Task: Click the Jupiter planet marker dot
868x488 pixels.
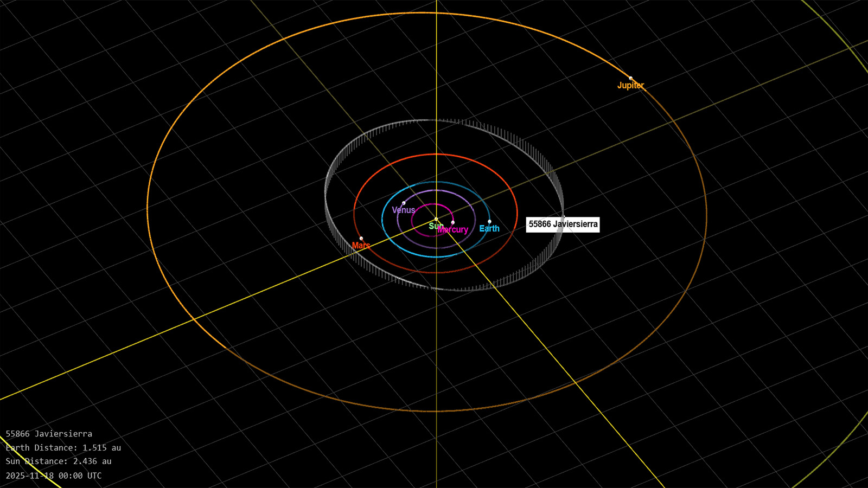Action: (x=630, y=78)
